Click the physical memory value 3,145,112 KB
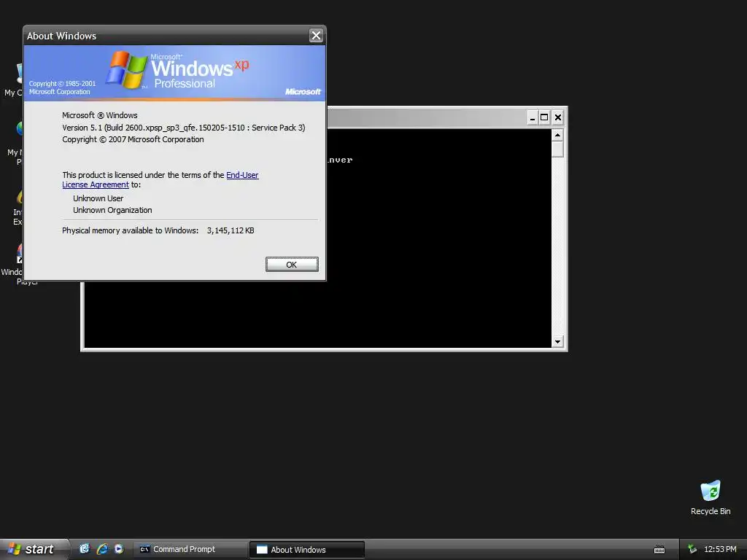747x560 pixels. [x=231, y=230]
